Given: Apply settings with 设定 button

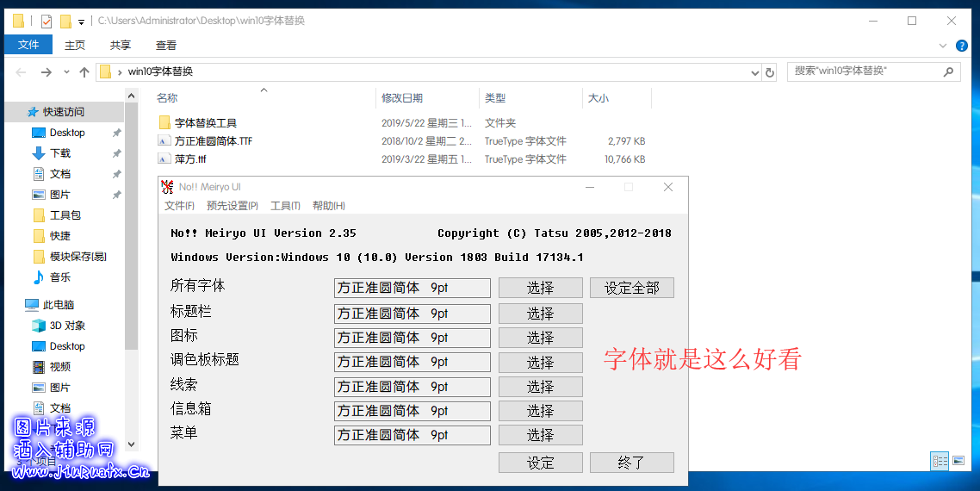Looking at the screenshot, I should tap(541, 463).
